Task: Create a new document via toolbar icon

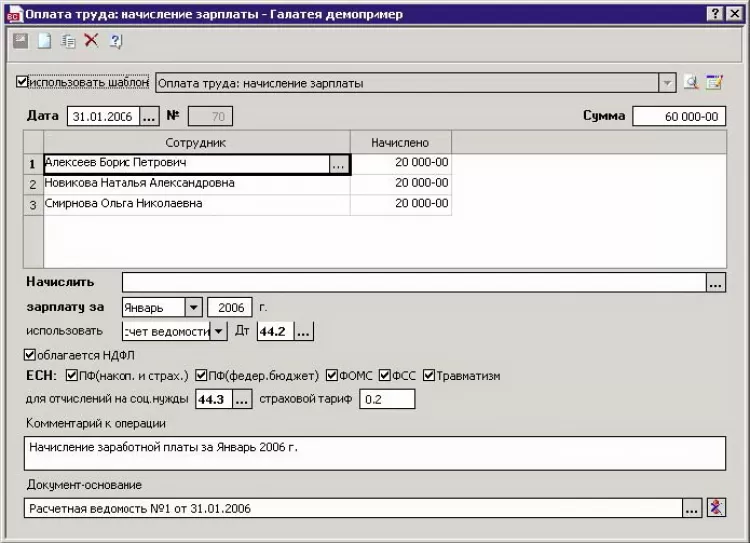Action: pos(44,41)
